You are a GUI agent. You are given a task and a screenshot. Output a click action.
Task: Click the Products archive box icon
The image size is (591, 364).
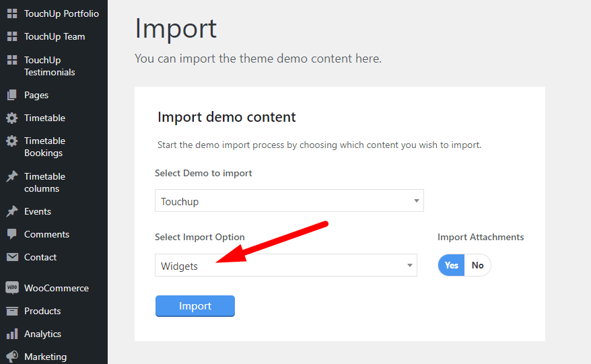tap(12, 311)
